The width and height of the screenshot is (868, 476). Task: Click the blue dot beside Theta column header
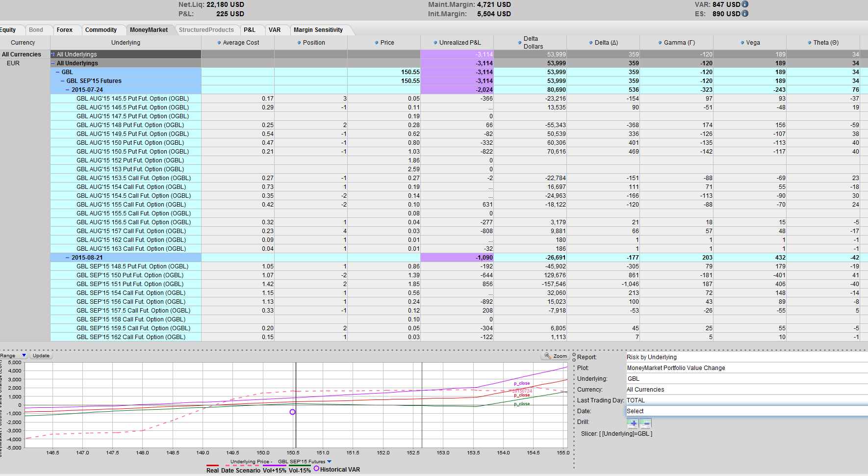pos(810,43)
